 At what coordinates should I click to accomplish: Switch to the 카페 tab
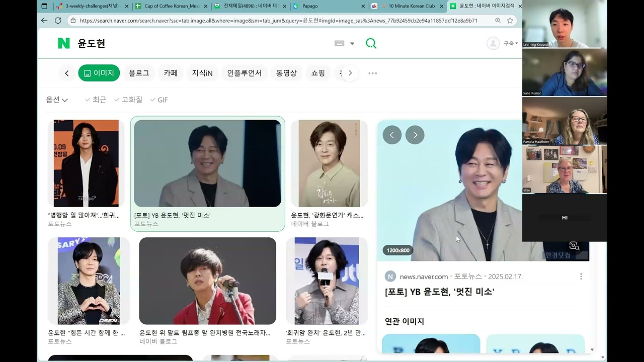pos(171,73)
